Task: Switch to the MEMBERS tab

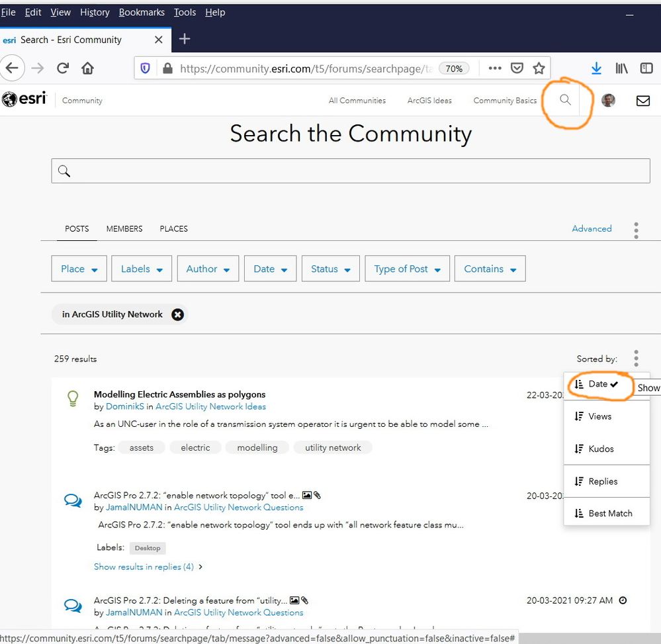Action: click(124, 228)
